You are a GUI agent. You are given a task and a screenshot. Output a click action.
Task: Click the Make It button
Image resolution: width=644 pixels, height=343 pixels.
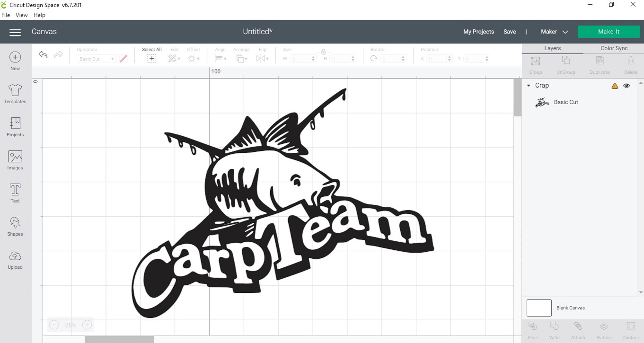[x=609, y=32]
